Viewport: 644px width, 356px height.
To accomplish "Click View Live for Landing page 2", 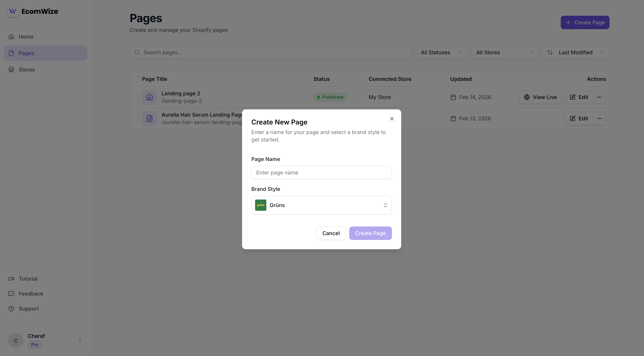I will 540,97.
